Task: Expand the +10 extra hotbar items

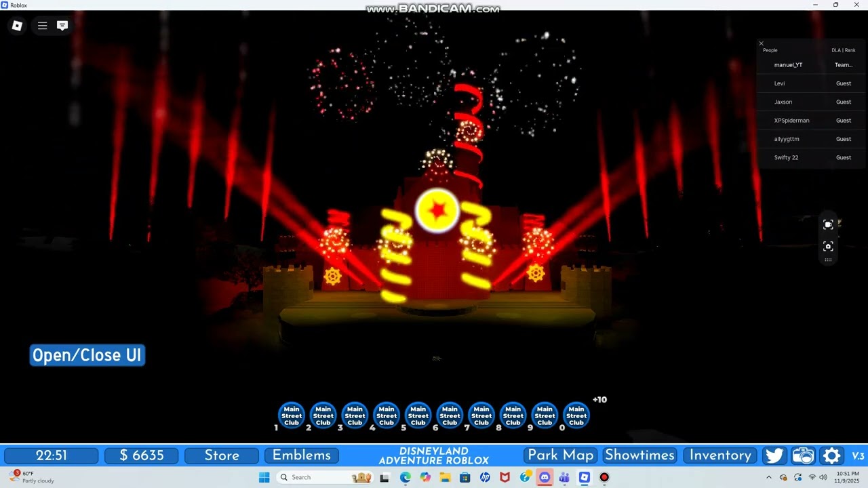Action: click(599, 400)
